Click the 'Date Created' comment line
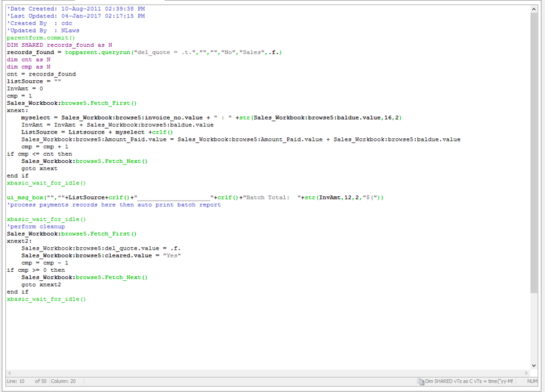This screenshot has height=392, width=545. [76, 9]
